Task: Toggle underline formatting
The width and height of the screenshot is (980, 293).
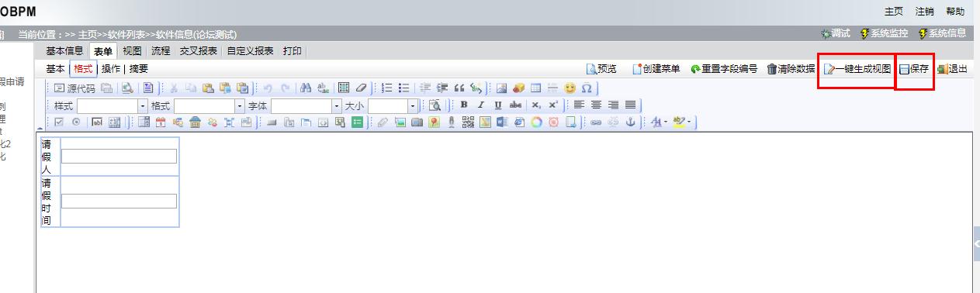Action: coord(498,105)
